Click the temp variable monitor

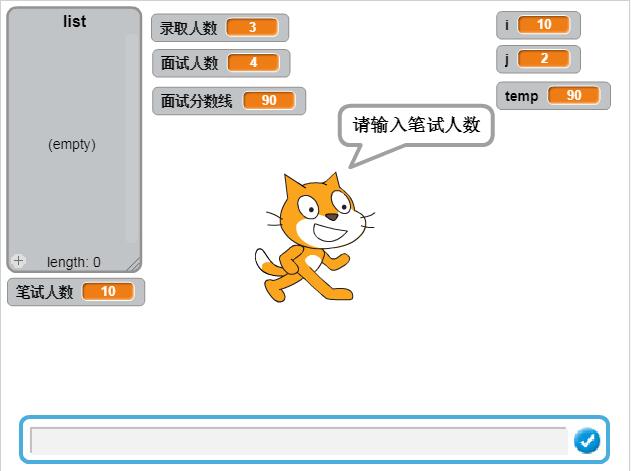coord(553,96)
